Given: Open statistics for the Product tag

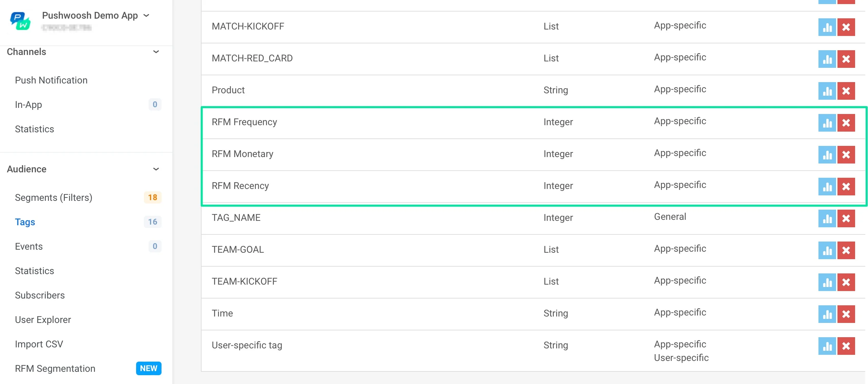Looking at the screenshot, I should tap(827, 91).
